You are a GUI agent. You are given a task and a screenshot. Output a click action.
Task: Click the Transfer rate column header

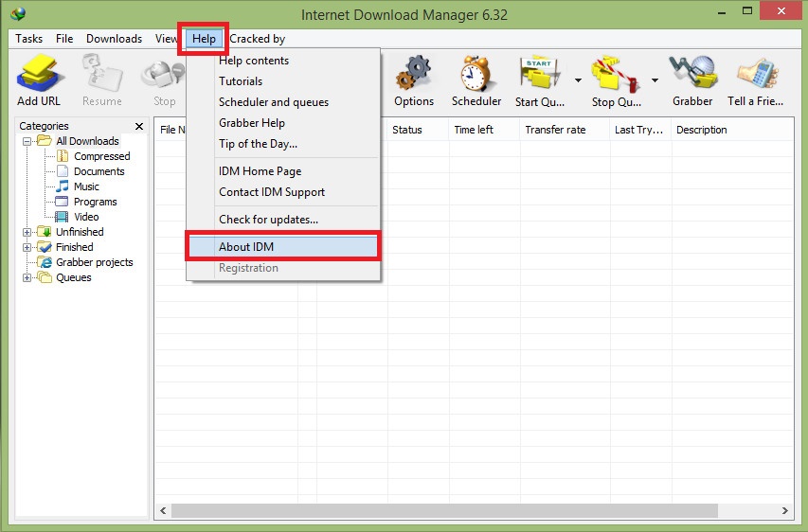pyautogui.click(x=566, y=130)
